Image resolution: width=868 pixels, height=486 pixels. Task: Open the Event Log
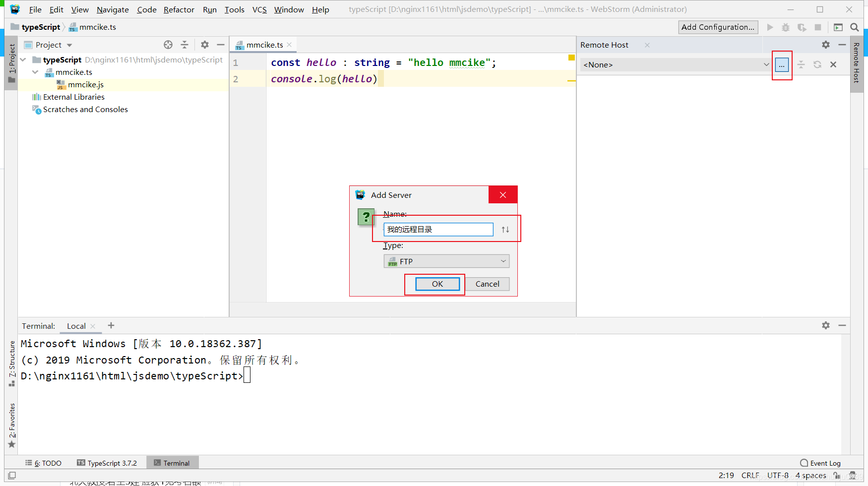tap(820, 463)
